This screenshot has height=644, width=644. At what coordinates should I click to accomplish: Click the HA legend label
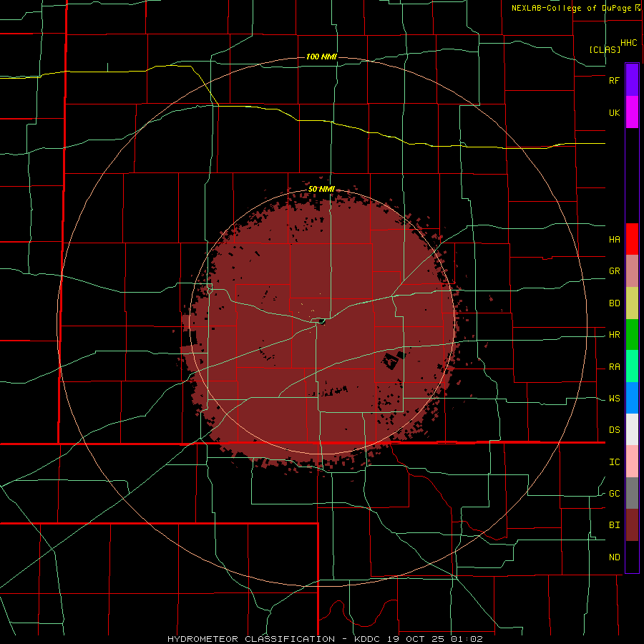coord(614,240)
